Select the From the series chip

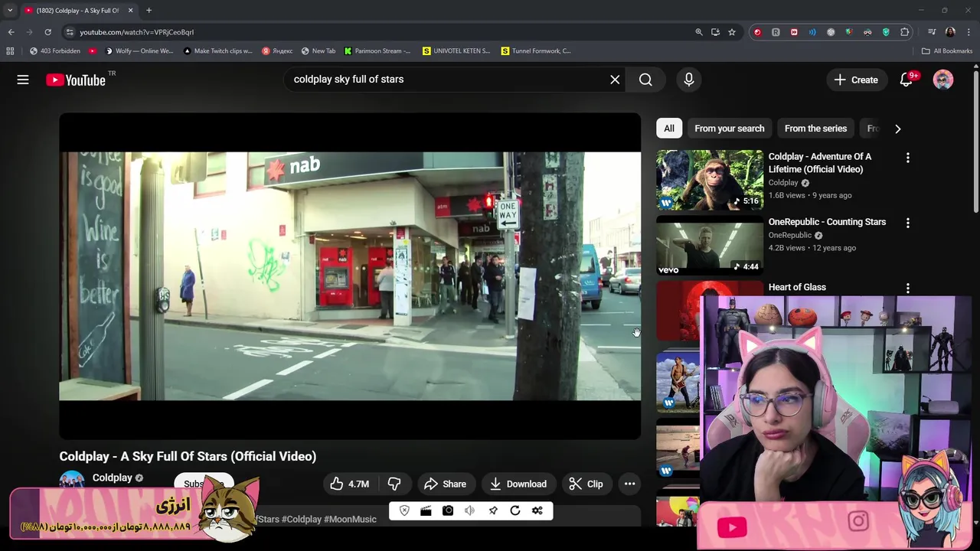tap(815, 129)
